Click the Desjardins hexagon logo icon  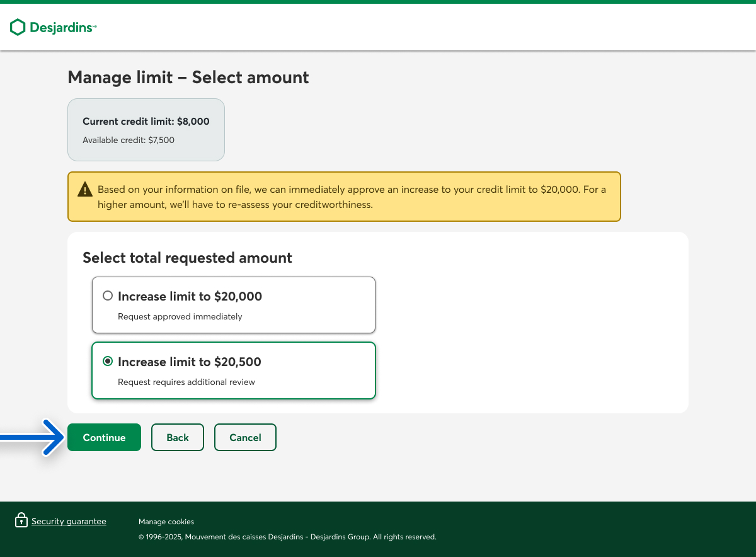point(18,27)
